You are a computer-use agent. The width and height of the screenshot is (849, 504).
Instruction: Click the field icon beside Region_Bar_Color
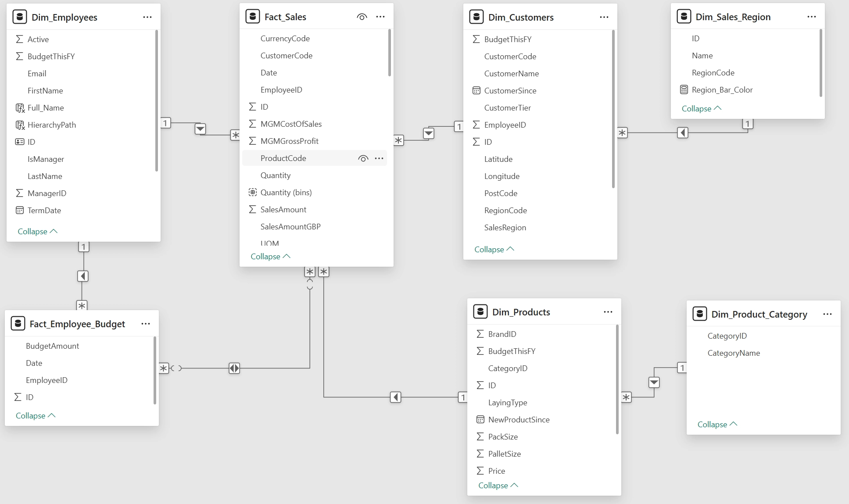684,89
